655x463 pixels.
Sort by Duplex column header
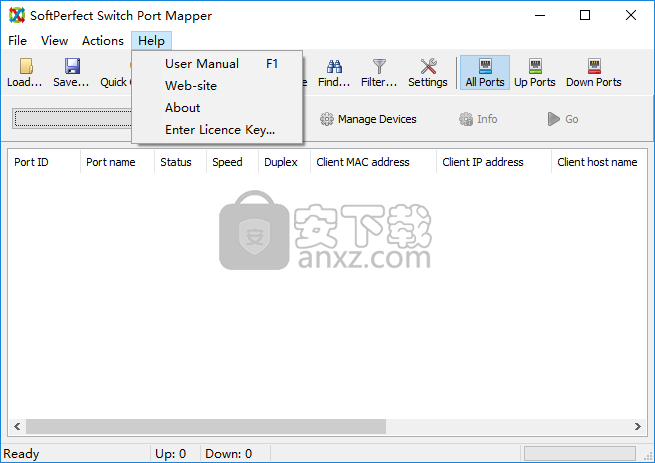(x=284, y=162)
